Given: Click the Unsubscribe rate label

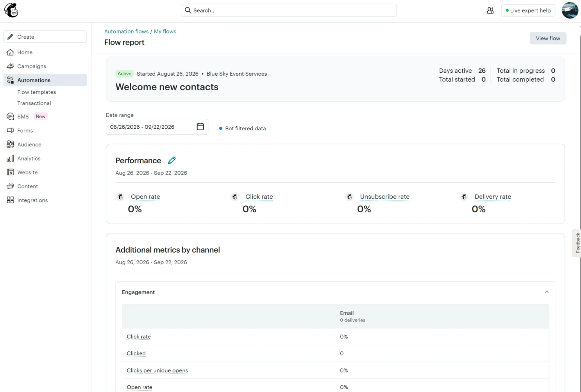Looking at the screenshot, I should [x=385, y=197].
